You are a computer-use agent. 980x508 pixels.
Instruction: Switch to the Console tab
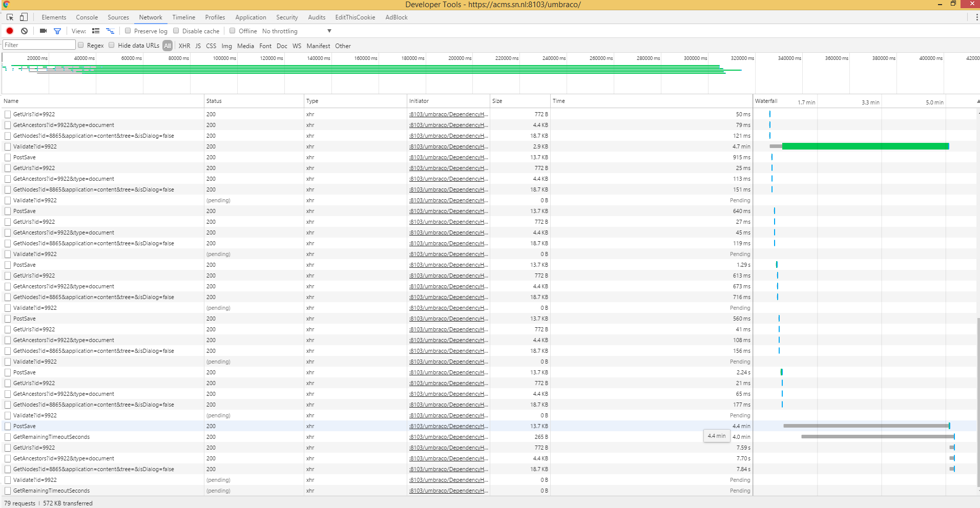[x=87, y=17]
